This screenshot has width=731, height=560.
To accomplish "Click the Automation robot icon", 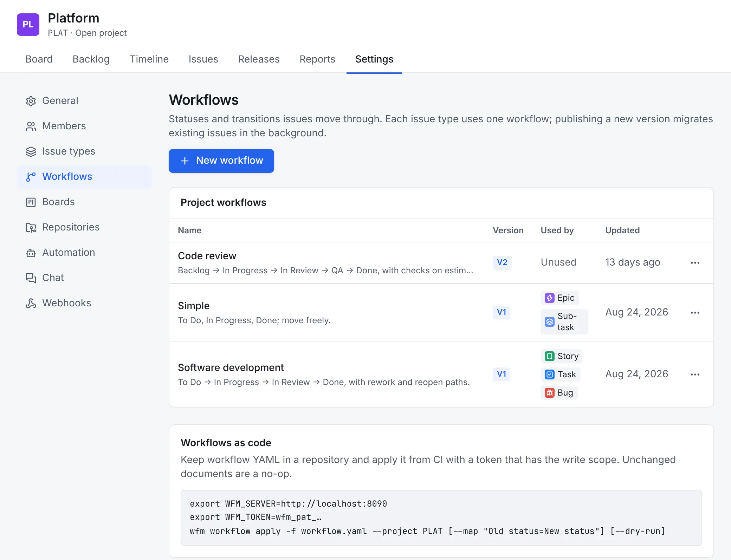I will click(31, 253).
